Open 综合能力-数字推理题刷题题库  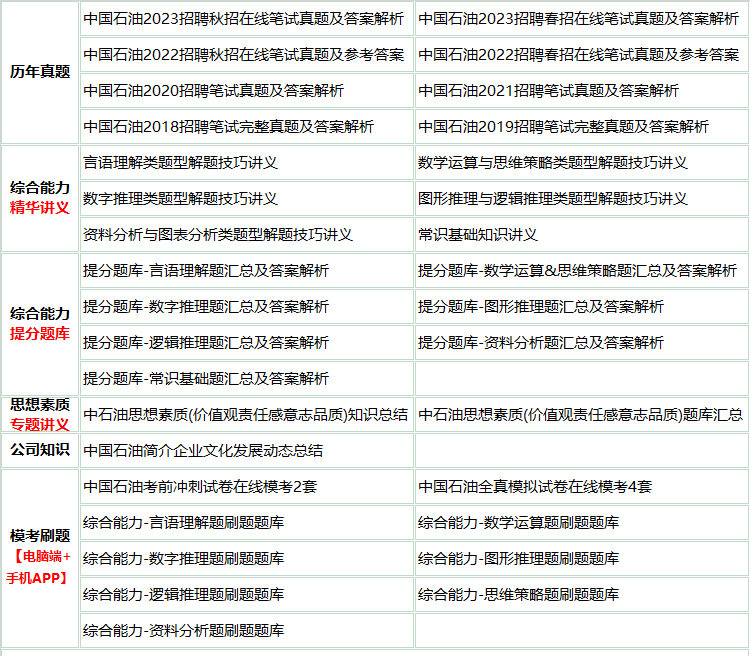[183, 558]
